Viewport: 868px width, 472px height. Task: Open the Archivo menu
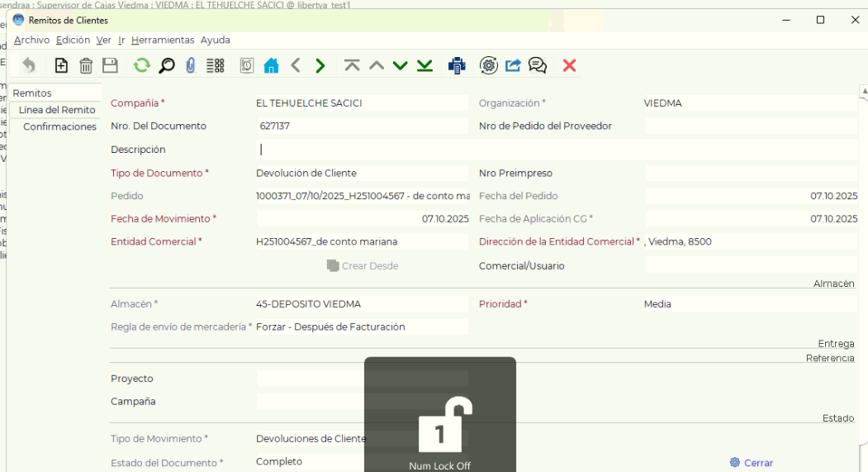tap(31, 40)
